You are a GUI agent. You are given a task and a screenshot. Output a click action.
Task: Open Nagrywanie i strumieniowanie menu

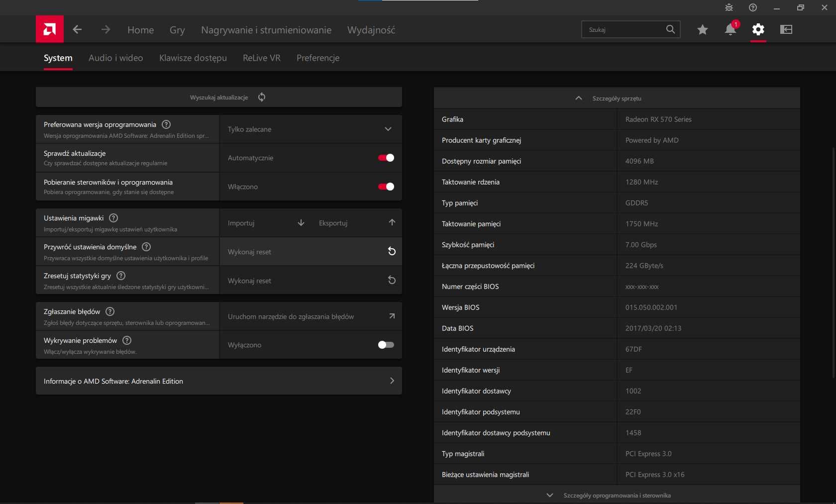tap(266, 30)
